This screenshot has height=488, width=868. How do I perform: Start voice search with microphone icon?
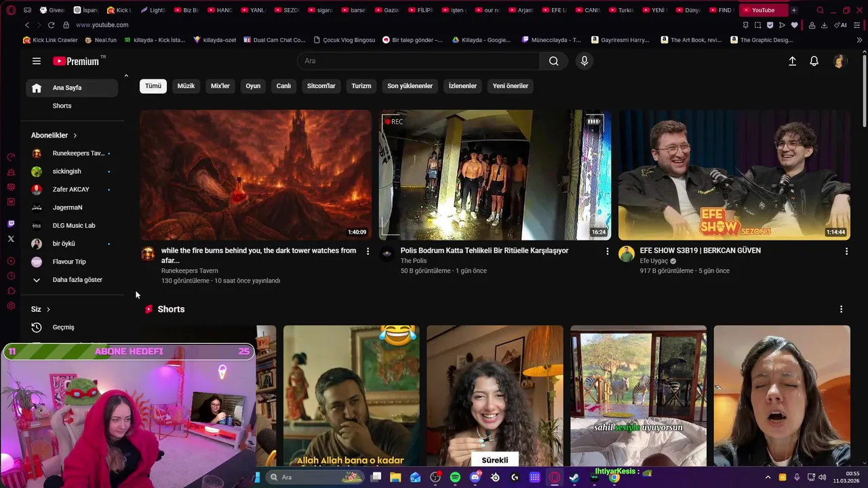click(x=585, y=61)
